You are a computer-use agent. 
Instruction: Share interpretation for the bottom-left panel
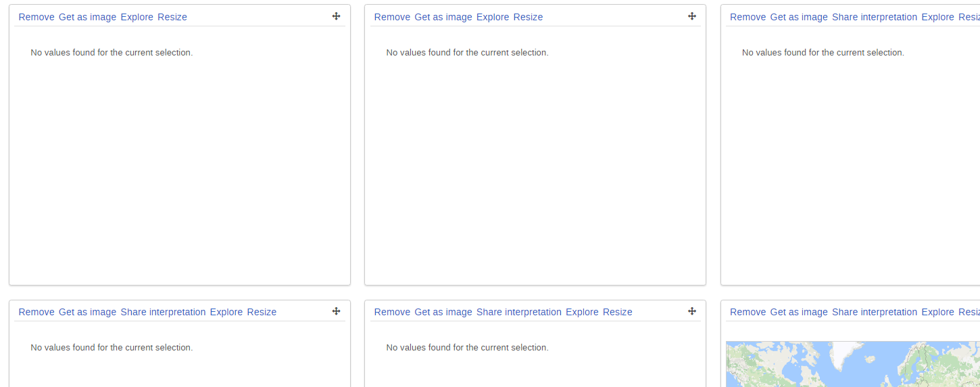[163, 312]
